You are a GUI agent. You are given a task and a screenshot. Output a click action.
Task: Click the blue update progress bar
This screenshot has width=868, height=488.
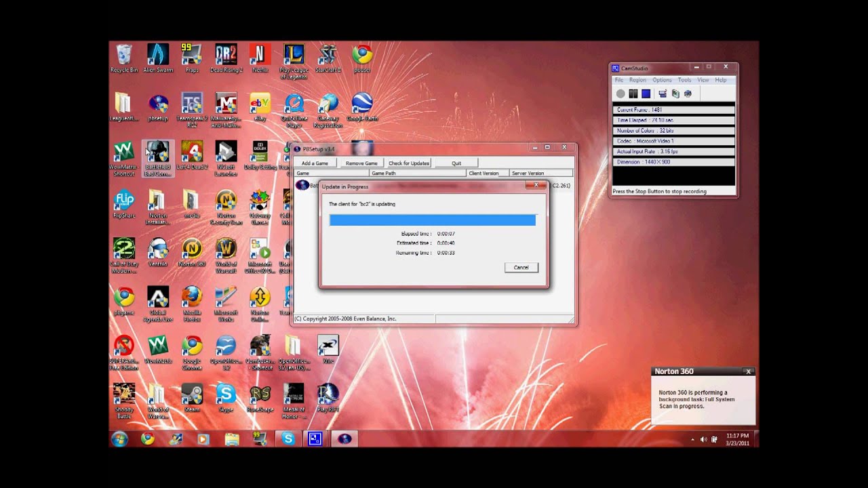(x=433, y=220)
